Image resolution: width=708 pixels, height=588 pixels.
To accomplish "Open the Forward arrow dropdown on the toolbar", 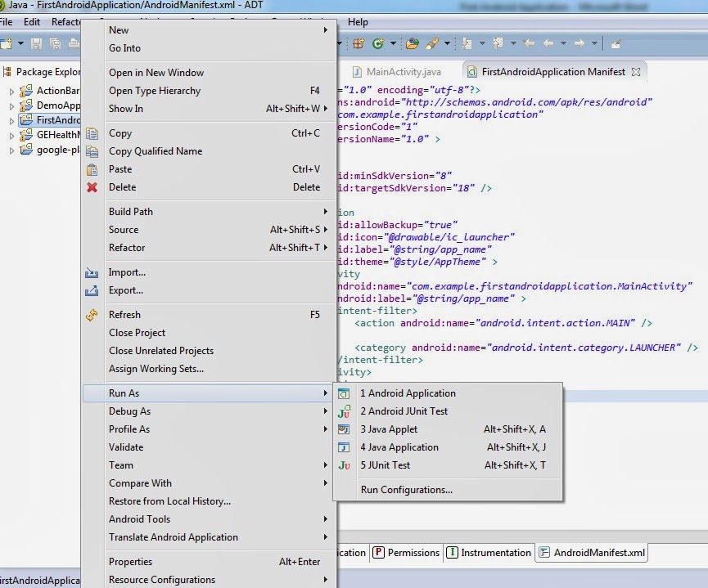I will click(594, 44).
